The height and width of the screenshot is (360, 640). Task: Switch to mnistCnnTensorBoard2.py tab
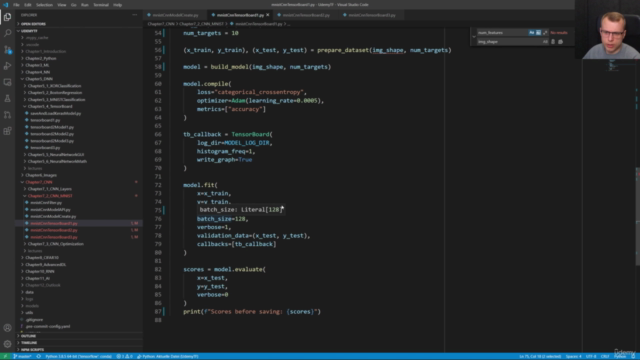point(306,15)
